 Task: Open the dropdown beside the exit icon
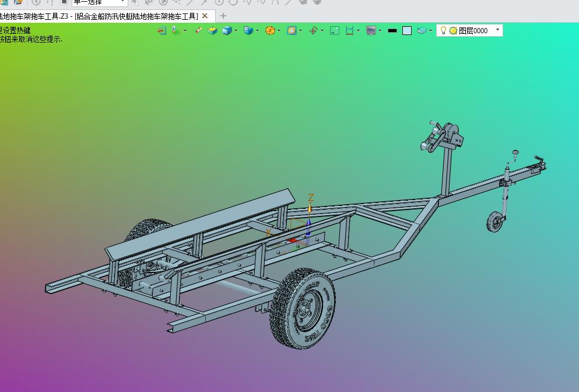[185, 31]
